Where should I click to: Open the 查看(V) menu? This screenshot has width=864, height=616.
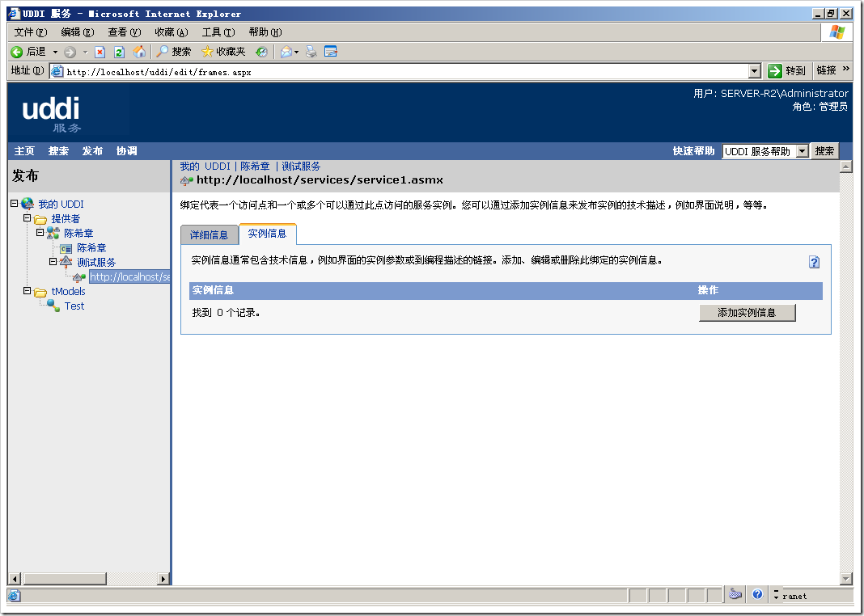[125, 32]
